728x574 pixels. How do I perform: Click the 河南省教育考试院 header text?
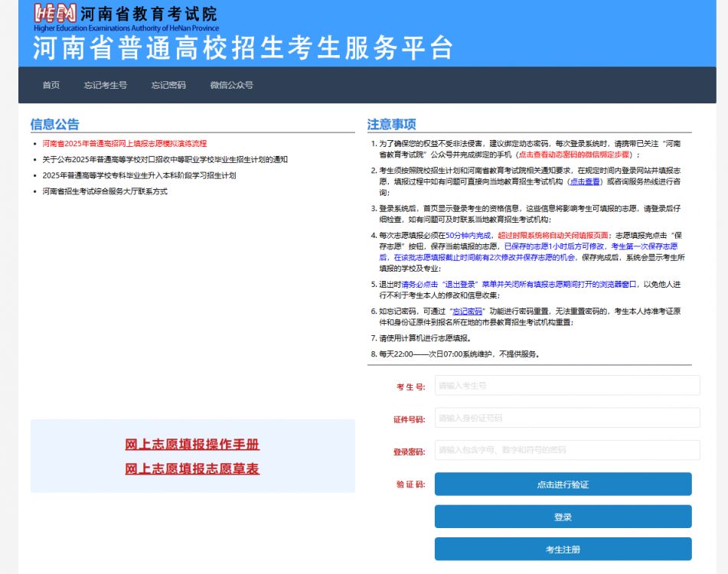149,14
